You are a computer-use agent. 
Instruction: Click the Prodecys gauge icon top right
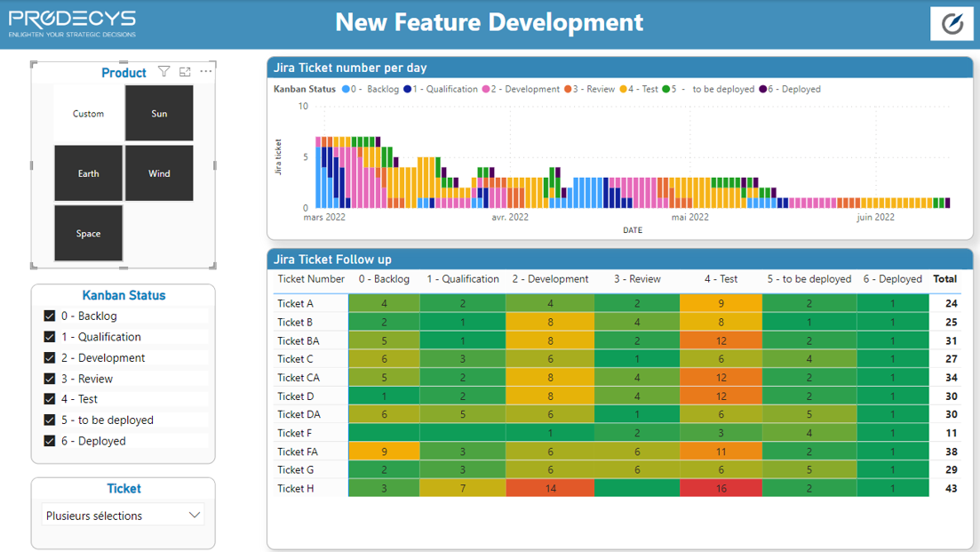952,24
